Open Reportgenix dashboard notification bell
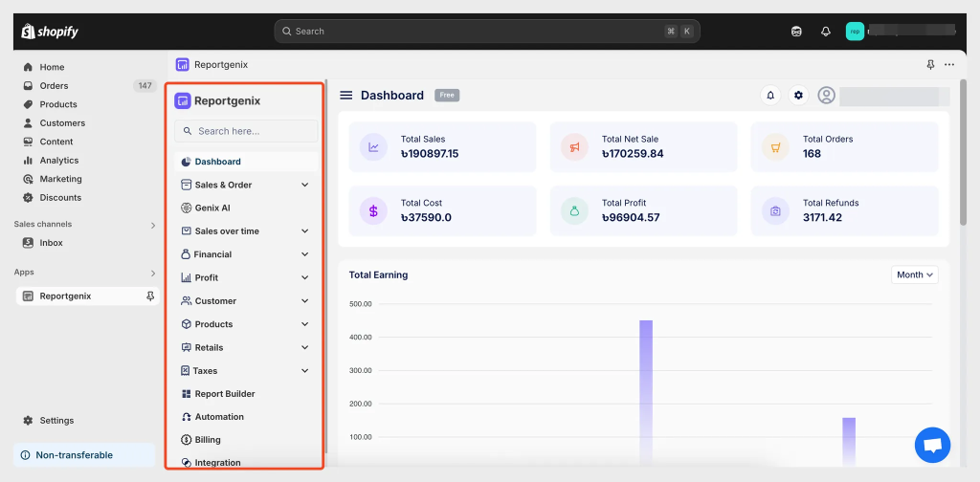Image resolution: width=980 pixels, height=482 pixels. coord(770,96)
